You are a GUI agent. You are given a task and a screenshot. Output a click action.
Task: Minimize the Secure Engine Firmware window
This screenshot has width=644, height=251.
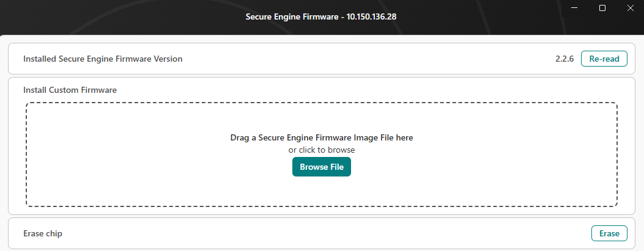574,8
